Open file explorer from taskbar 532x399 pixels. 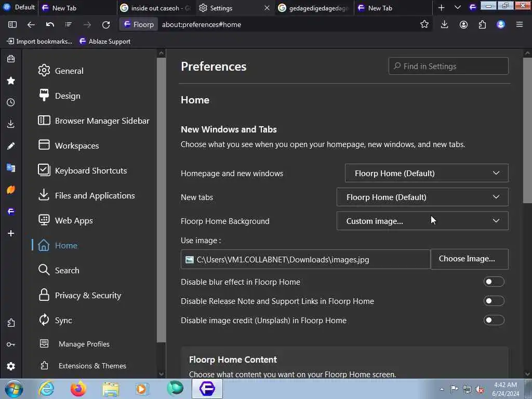pyautogui.click(x=111, y=389)
